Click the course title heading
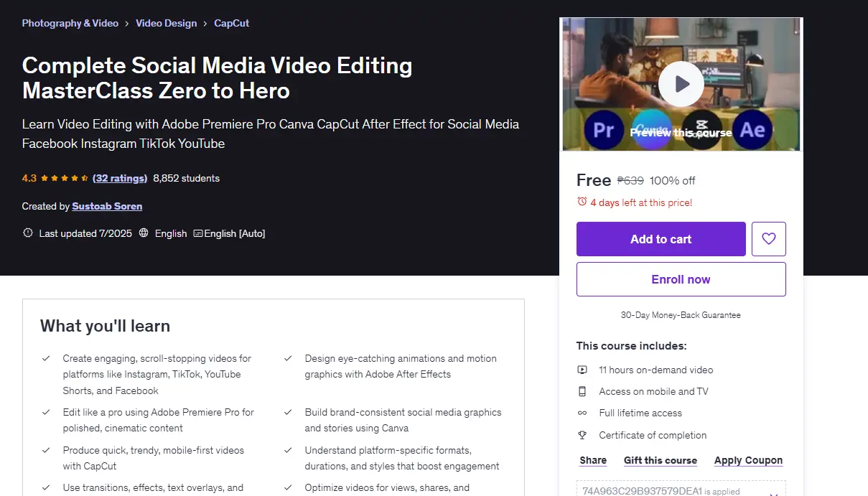868x496 pixels. tap(218, 78)
